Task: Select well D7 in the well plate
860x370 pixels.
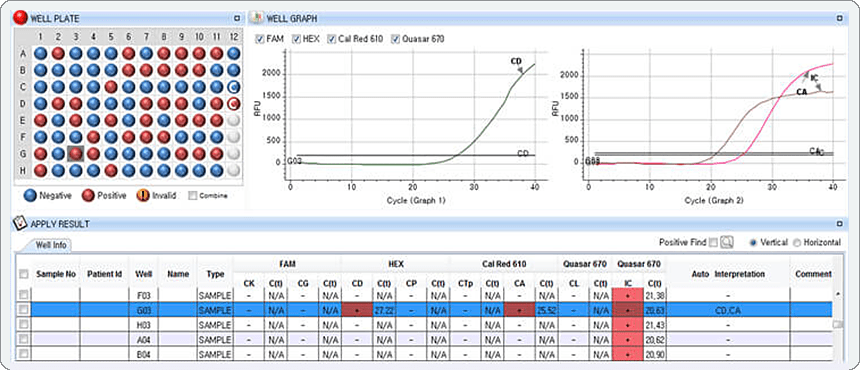Action: [x=146, y=103]
